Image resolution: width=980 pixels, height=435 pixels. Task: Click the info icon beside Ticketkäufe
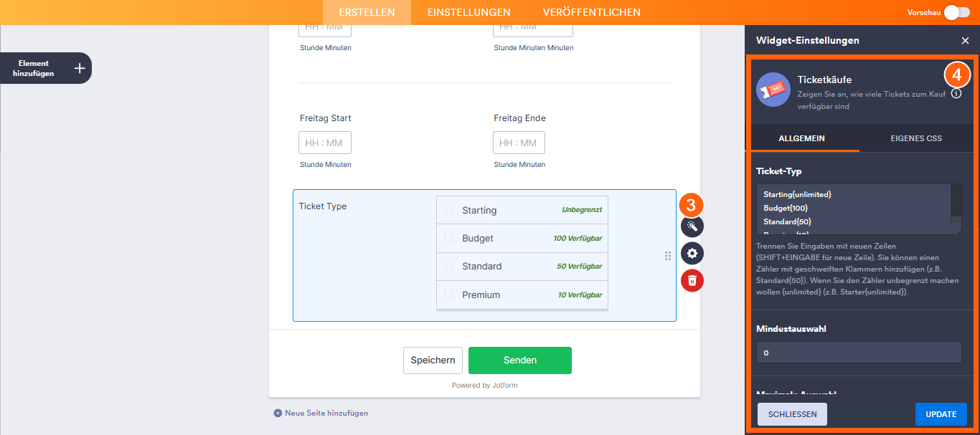point(956,94)
